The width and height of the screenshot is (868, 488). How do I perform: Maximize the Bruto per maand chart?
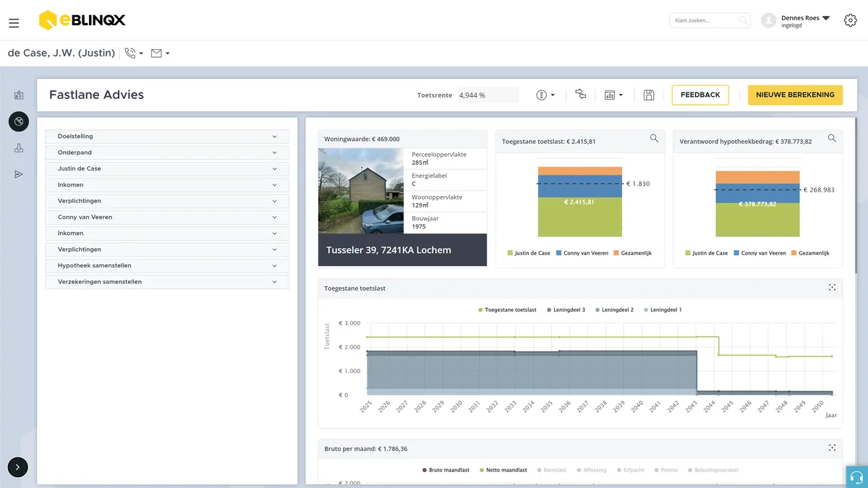pos(832,448)
